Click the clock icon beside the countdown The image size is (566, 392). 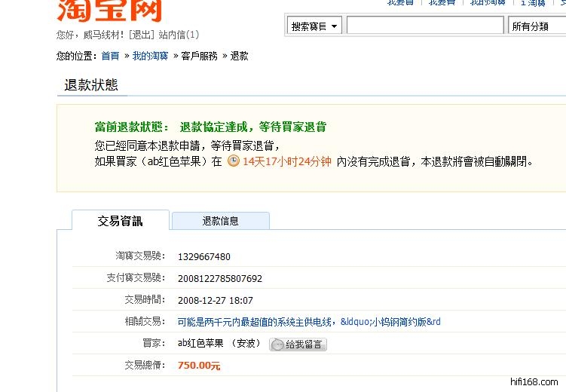point(234,161)
